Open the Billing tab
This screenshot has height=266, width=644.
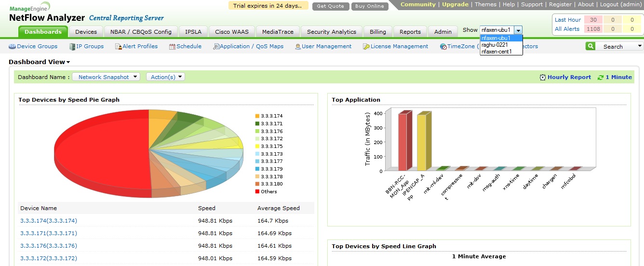[378, 32]
